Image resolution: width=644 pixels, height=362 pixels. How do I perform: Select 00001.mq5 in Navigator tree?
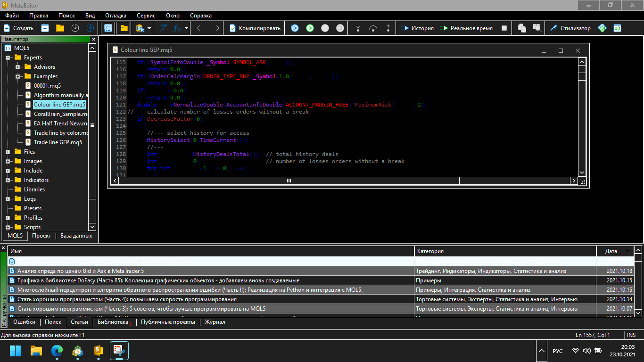click(x=47, y=86)
